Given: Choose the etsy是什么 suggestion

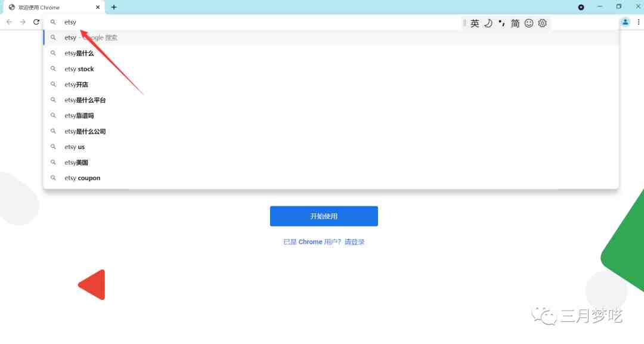Looking at the screenshot, I should (331, 54).
